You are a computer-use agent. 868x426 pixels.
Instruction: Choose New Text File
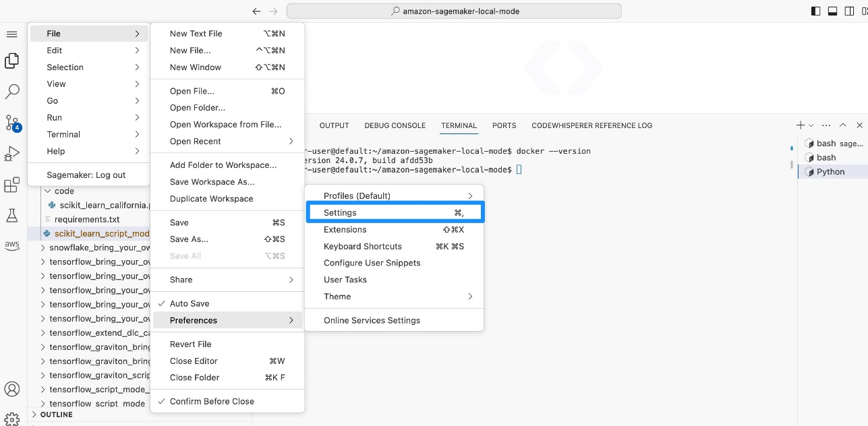click(x=227, y=34)
